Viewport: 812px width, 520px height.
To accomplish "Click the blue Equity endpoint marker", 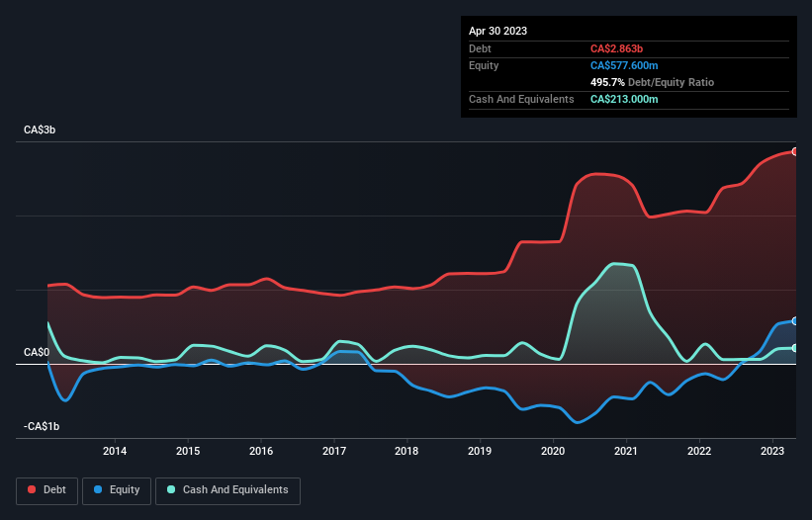I will click(795, 320).
